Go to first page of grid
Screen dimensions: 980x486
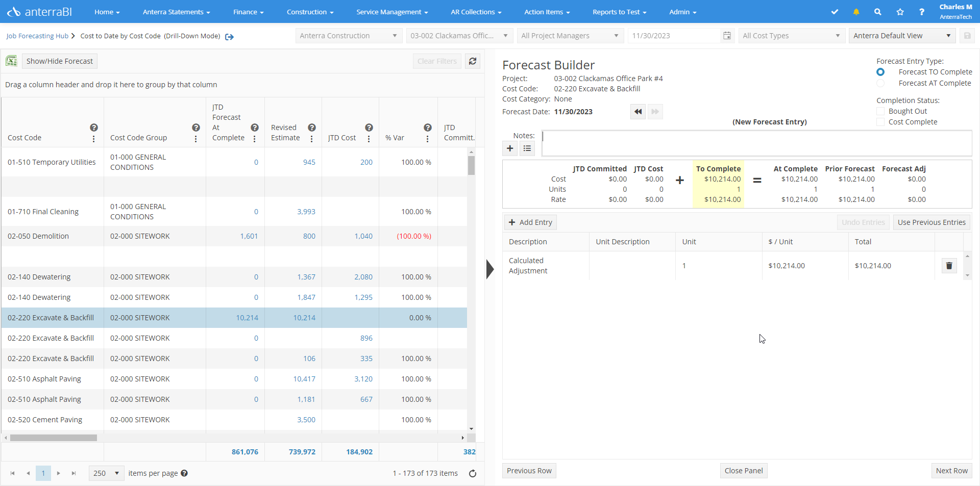[13, 473]
